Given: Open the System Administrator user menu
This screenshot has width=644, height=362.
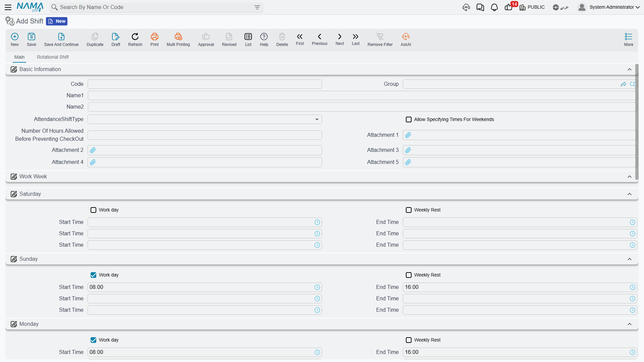Looking at the screenshot, I should [x=608, y=7].
